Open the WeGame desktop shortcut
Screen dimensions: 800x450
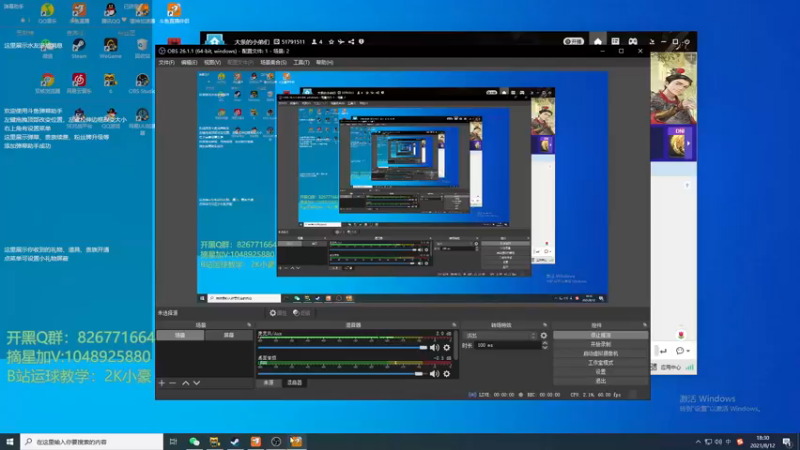(x=110, y=48)
